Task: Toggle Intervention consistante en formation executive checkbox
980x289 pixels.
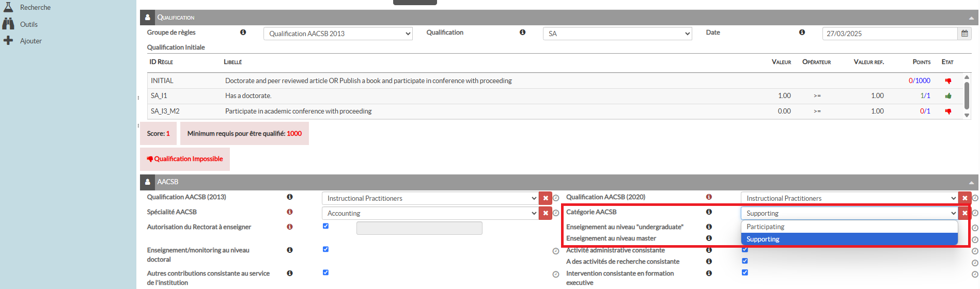Action: coord(745,272)
